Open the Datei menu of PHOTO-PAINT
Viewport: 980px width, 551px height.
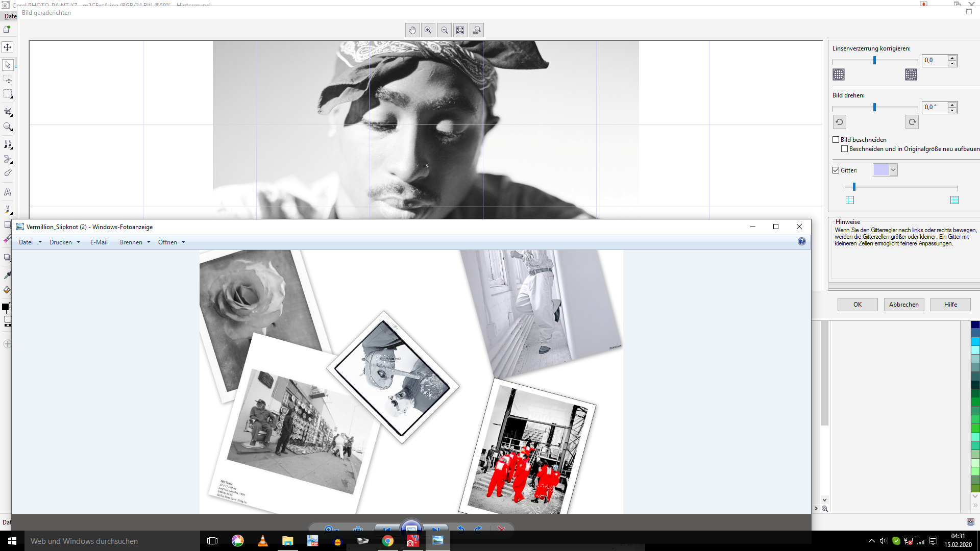[x=10, y=16]
